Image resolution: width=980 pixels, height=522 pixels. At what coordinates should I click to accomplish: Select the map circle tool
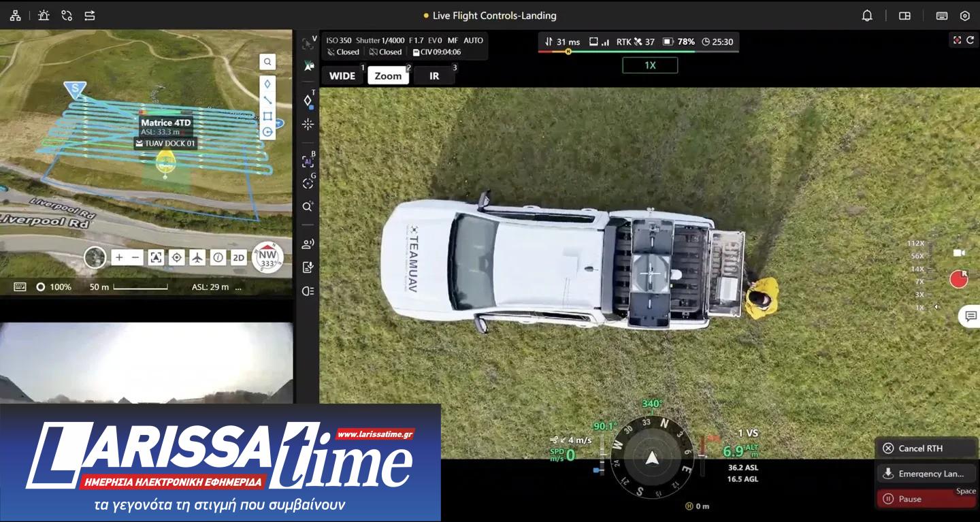267,132
